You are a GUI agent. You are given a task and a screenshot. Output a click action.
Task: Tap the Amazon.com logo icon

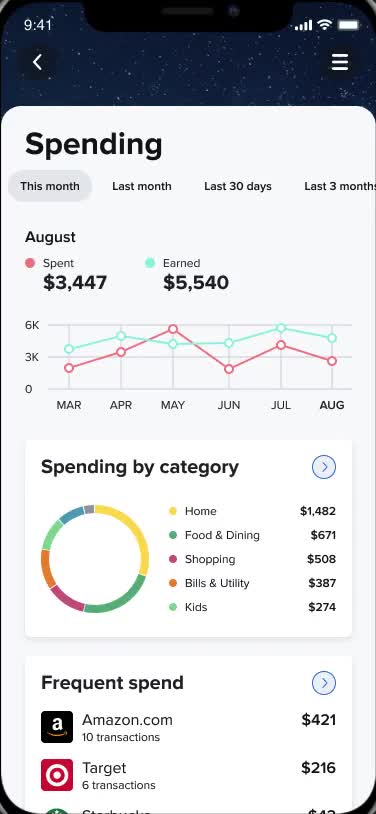tap(57, 727)
